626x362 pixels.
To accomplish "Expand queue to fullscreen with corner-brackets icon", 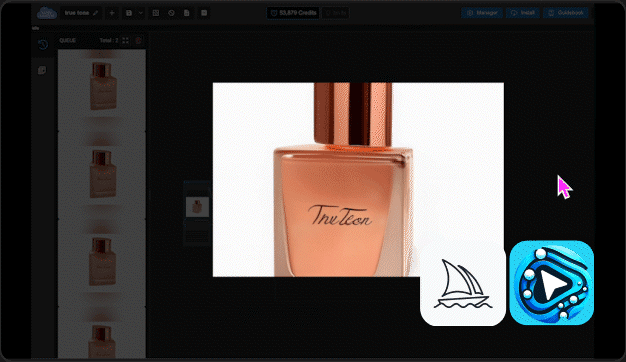I will [x=125, y=41].
